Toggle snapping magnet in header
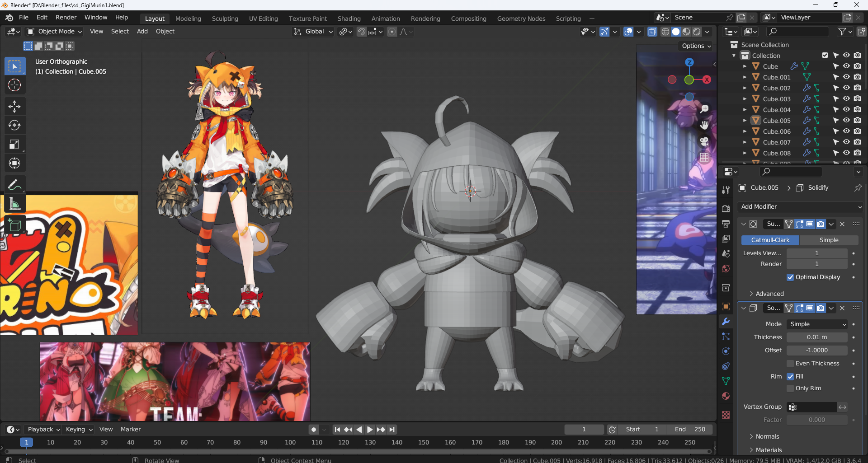The image size is (868, 463). [362, 32]
